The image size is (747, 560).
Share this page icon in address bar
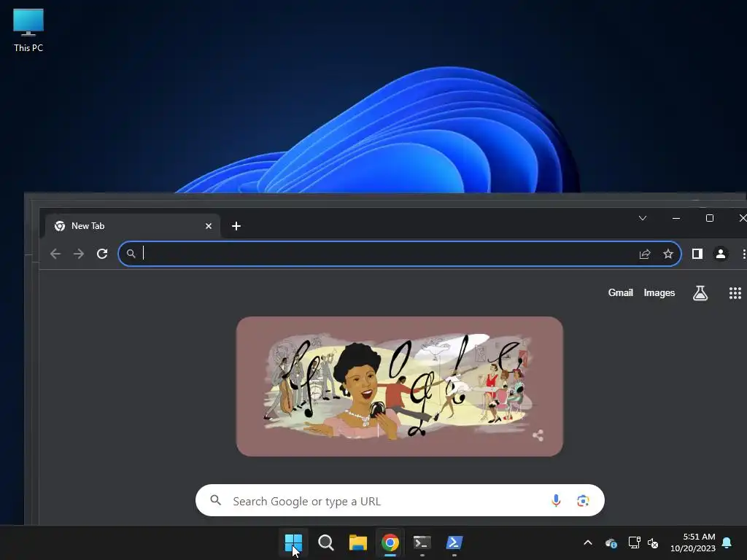645,254
